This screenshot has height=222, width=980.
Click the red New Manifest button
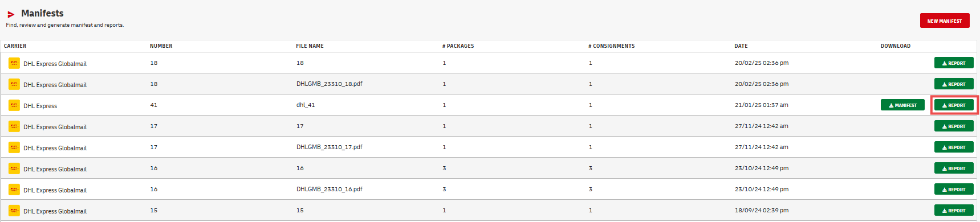[945, 20]
